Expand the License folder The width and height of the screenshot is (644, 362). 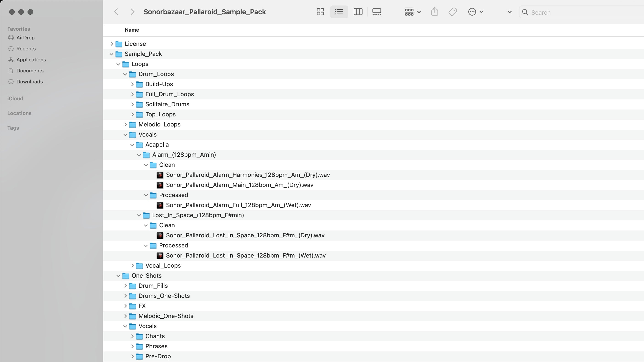tap(112, 44)
